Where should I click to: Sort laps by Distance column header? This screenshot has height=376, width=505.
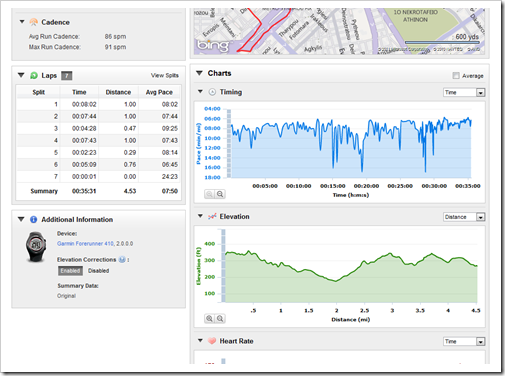pyautogui.click(x=118, y=92)
